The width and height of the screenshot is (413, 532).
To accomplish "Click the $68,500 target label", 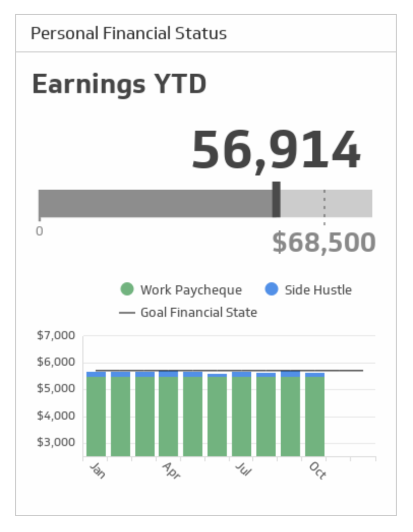I will pos(323,243).
